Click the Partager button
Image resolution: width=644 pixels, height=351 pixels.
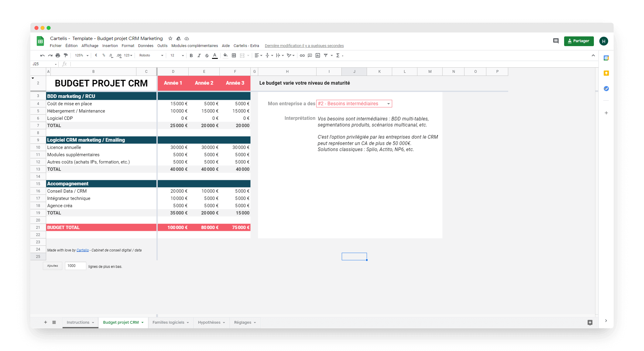(579, 41)
